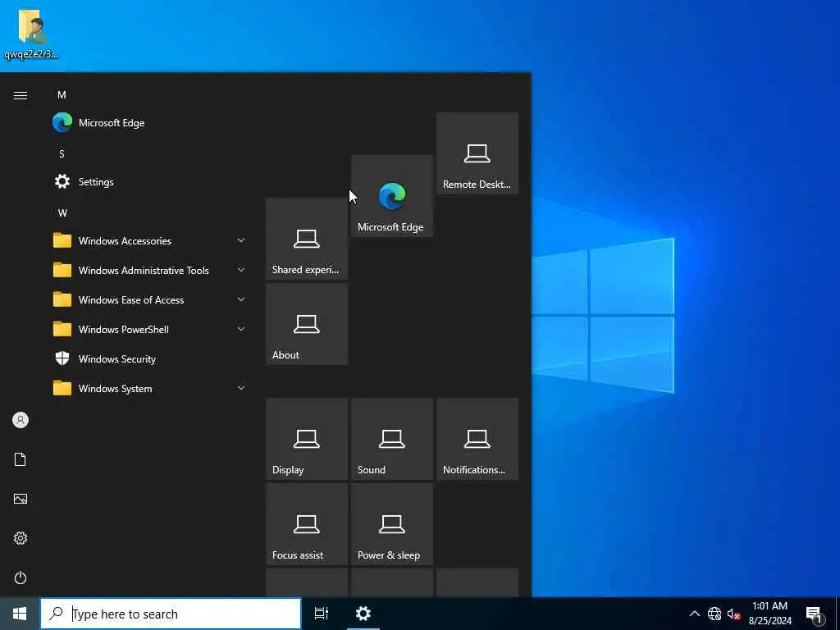The height and width of the screenshot is (630, 840).
Task: Click the letter S section header
Action: [62, 154]
